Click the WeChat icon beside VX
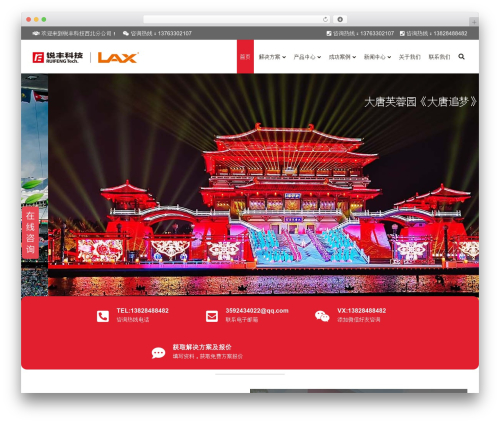Screen dimensions: 500x423 322,316
